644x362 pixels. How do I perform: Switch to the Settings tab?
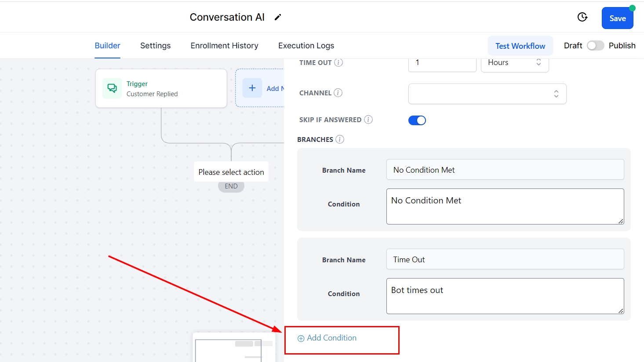[155, 46]
